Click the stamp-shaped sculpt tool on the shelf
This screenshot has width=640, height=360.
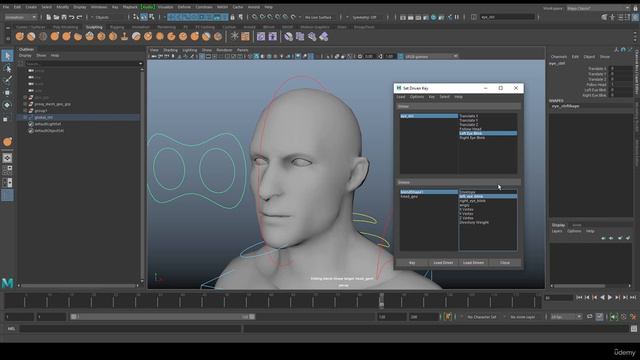[x=124, y=37]
